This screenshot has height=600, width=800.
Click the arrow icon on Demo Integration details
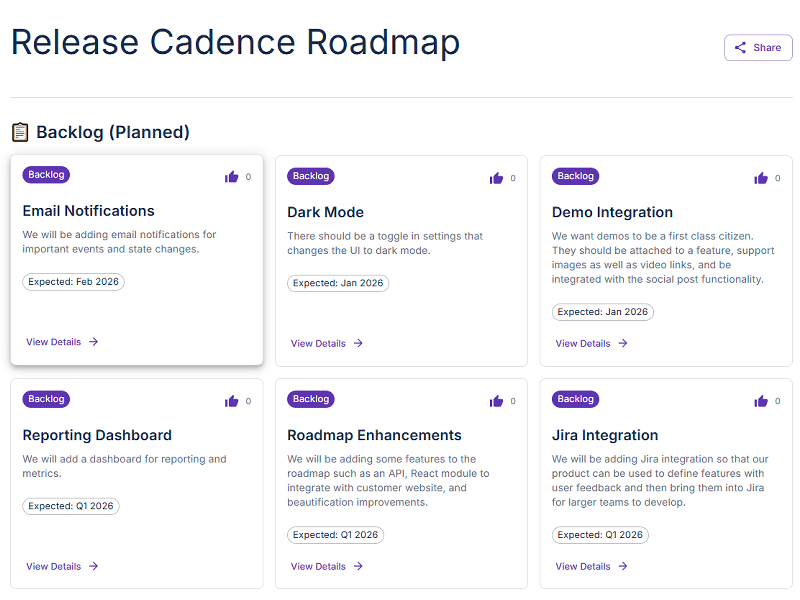[624, 343]
